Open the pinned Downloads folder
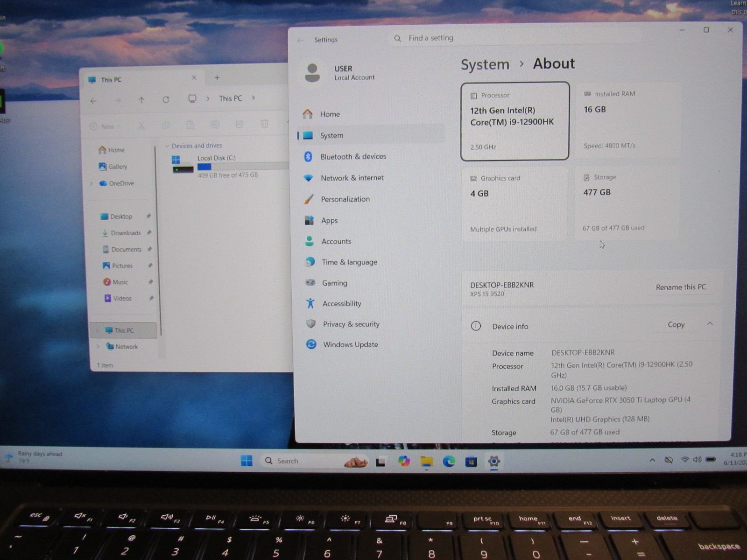The image size is (747, 560). pos(121,233)
